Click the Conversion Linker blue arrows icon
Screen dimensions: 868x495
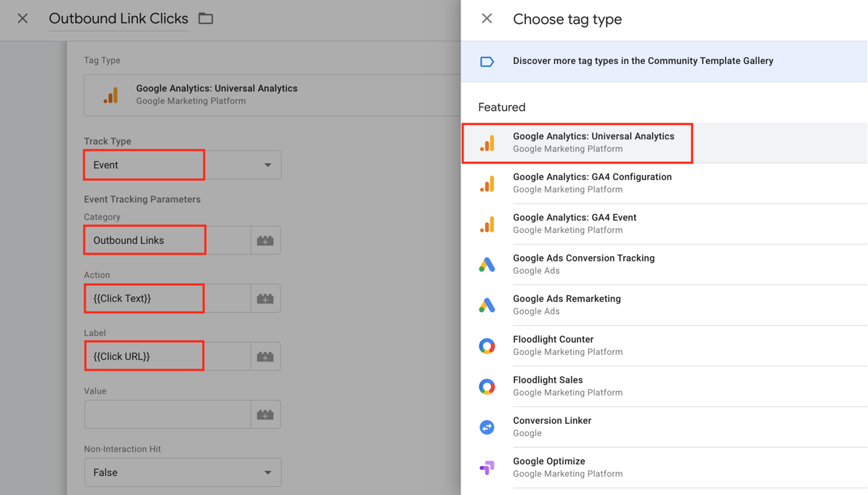click(487, 427)
